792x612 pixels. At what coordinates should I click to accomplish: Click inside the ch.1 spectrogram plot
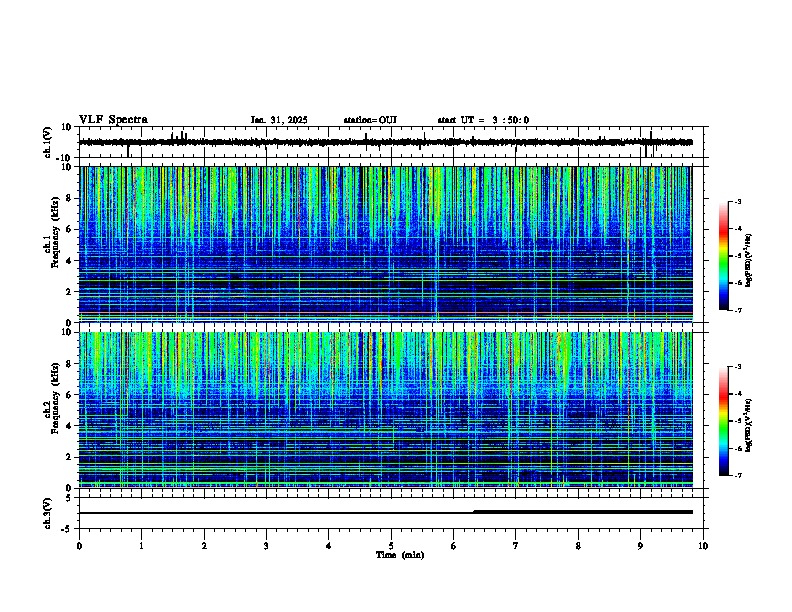pos(386,244)
